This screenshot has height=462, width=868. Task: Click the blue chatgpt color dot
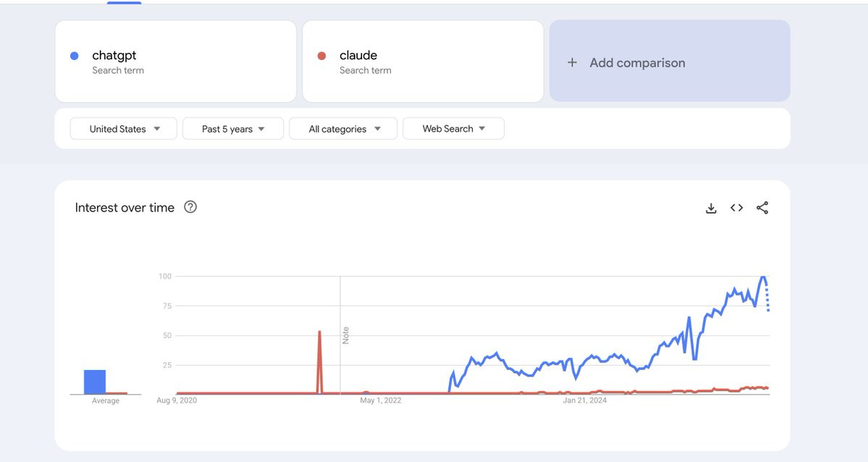click(75, 56)
